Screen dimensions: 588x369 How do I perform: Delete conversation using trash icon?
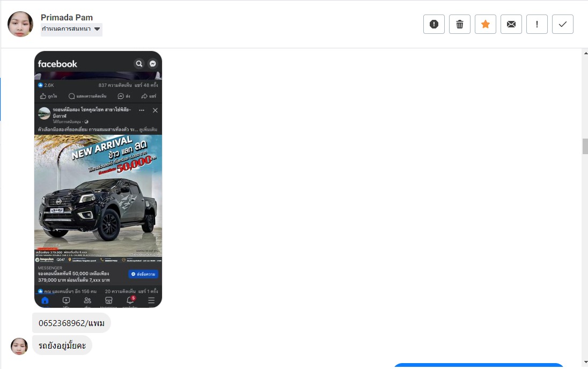[x=460, y=24]
